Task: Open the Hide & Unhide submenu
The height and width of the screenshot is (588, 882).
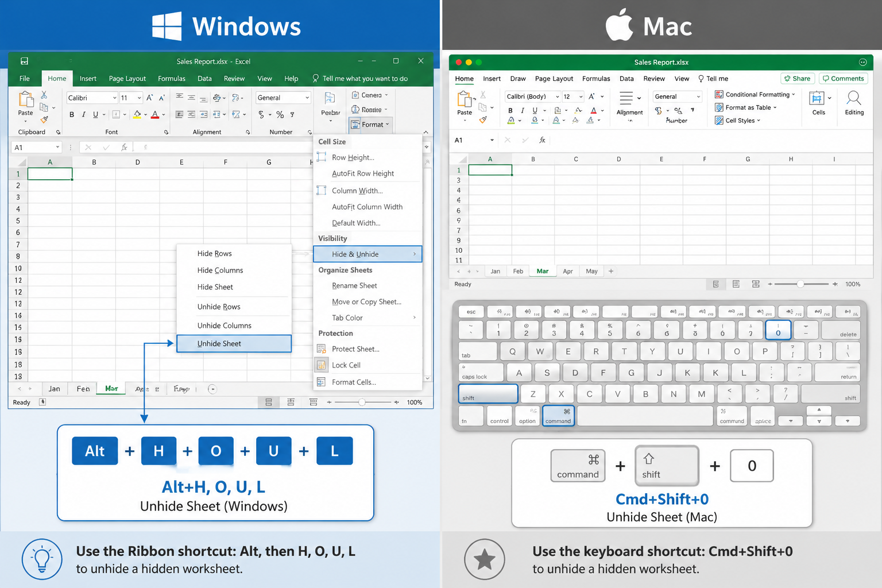Action: click(x=367, y=254)
